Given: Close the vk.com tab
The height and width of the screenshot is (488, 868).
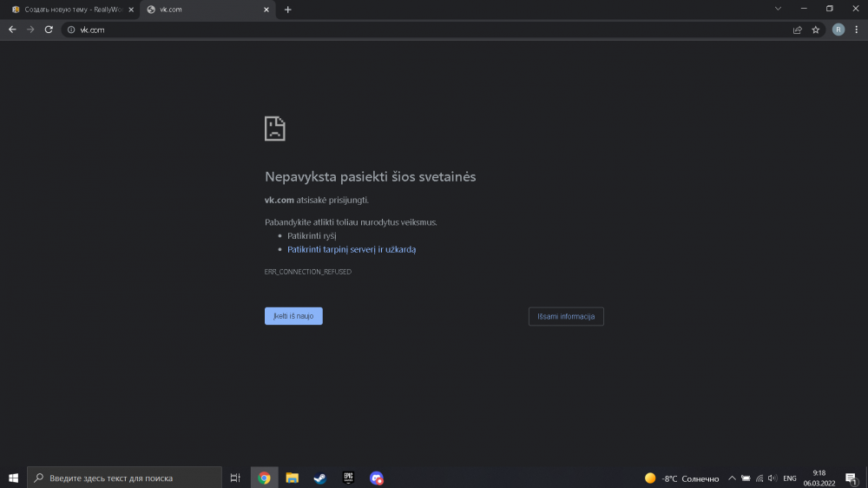Looking at the screenshot, I should (266, 10).
